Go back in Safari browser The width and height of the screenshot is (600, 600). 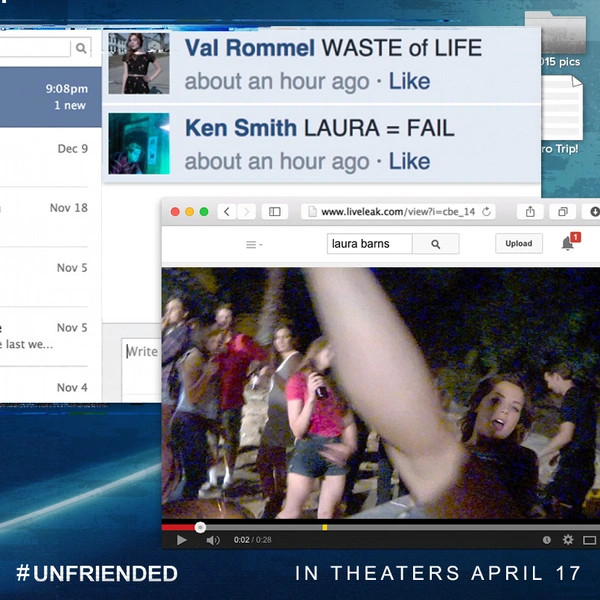point(227,212)
